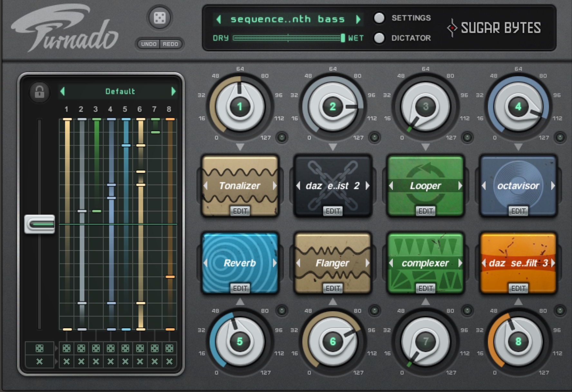Select next Dictator preset after Default
The width and height of the screenshot is (572, 392).
pos(174,91)
